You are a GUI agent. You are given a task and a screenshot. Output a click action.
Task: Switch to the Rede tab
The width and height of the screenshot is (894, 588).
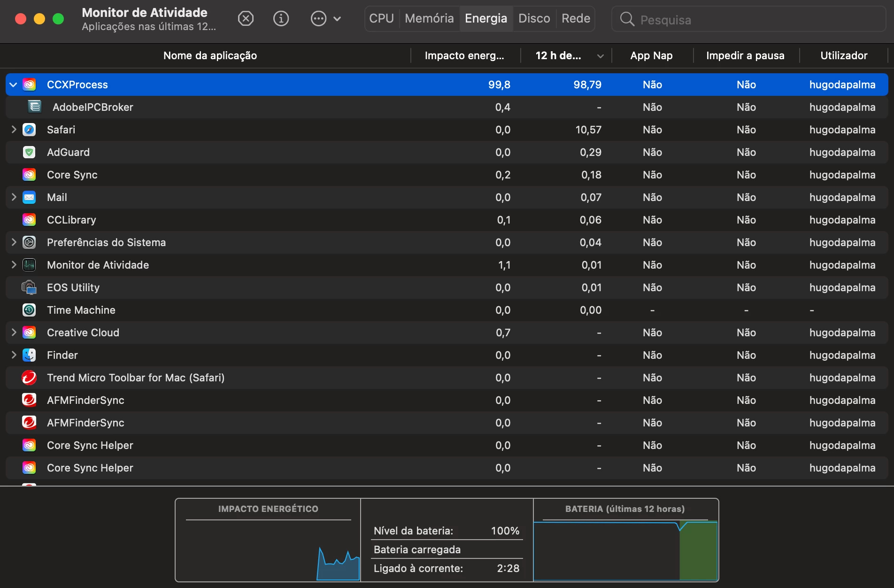(576, 19)
